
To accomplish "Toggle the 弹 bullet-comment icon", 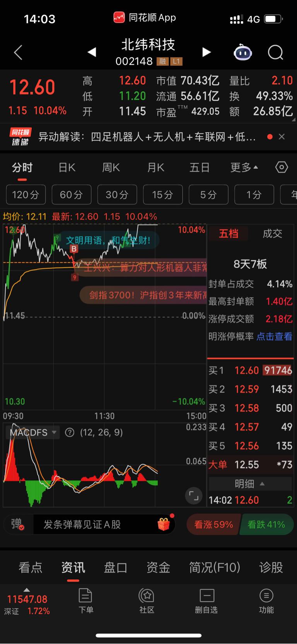I will 17,524.
